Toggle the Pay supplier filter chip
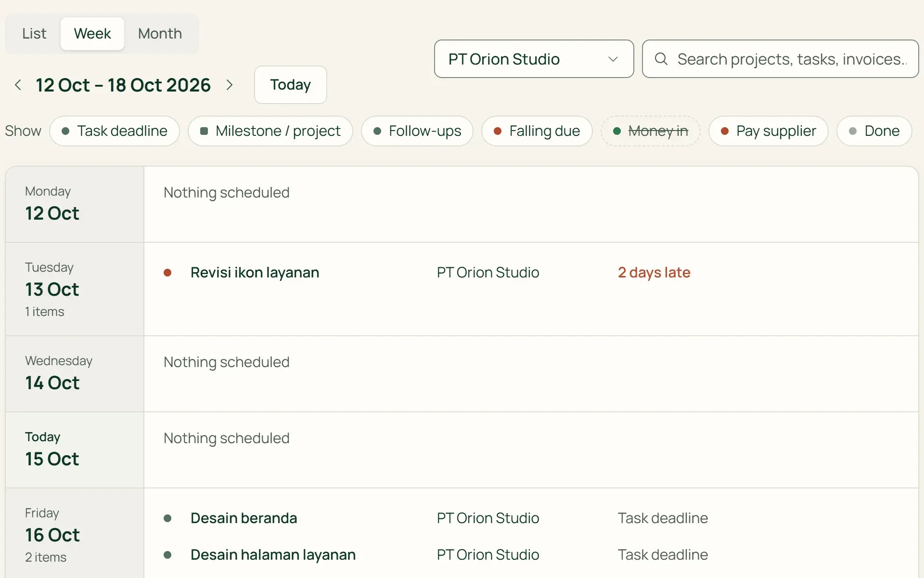Viewport: 924px width, 578px height. tap(769, 131)
